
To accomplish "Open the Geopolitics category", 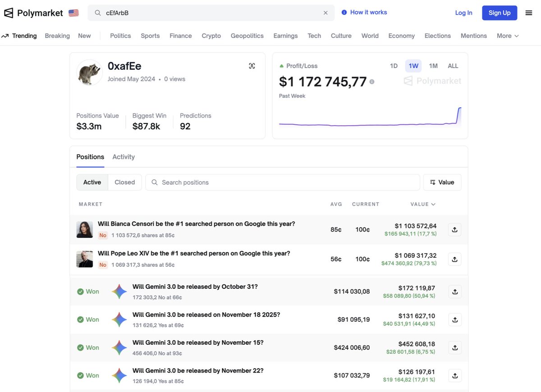I will coord(247,36).
